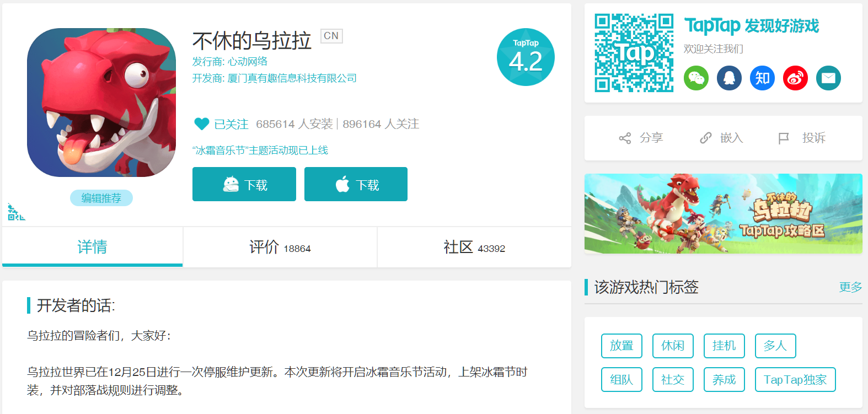
Task: Select the 挂机 tag
Action: point(724,346)
